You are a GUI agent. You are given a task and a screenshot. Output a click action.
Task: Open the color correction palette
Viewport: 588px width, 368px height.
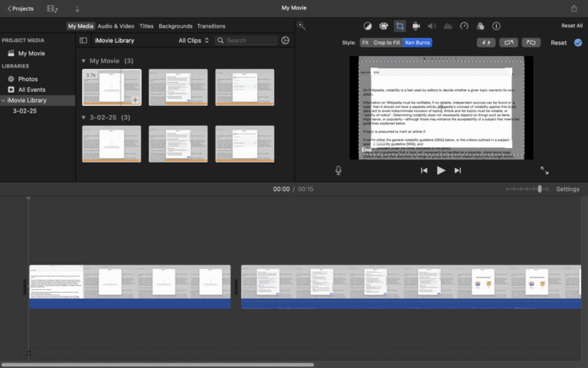coord(384,25)
